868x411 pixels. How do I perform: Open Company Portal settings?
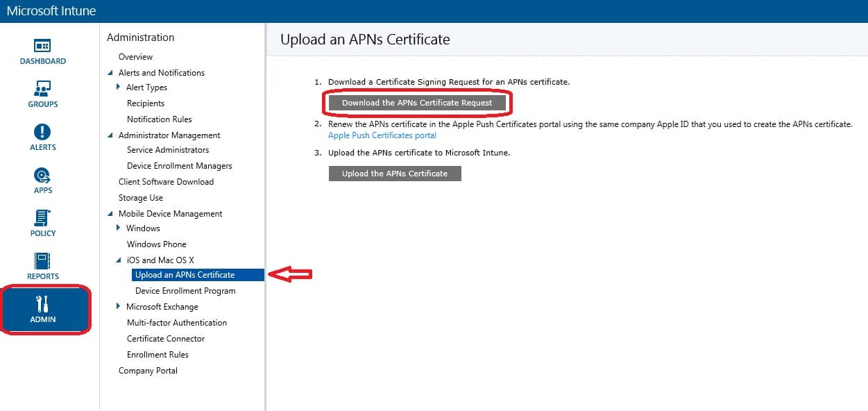148,371
